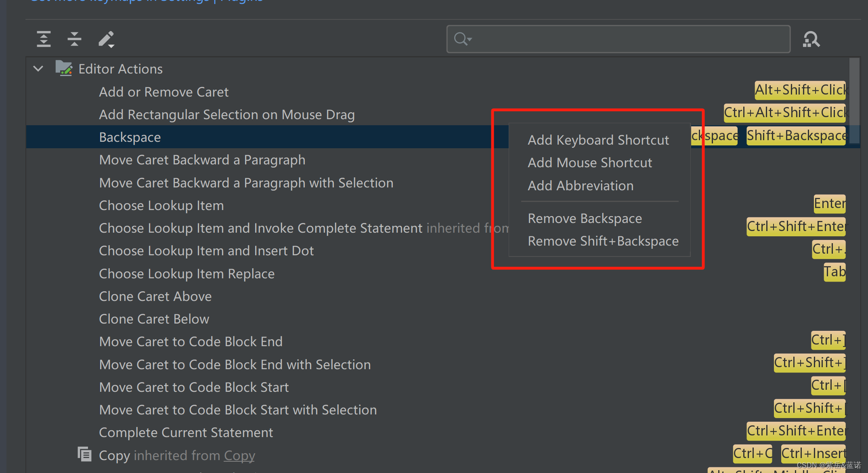Choose Add Mouse Shortcut menu entry
868x473 pixels.
[x=589, y=163]
